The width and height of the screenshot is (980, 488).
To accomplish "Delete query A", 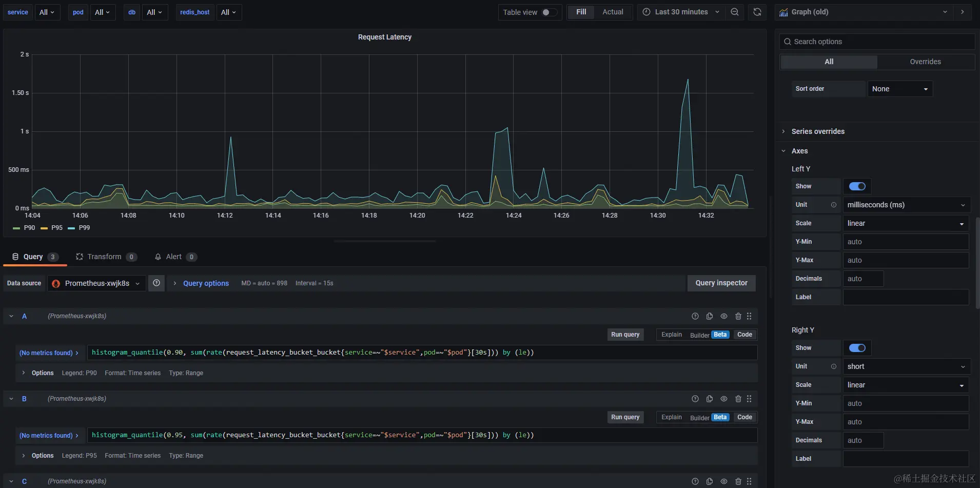I will (738, 316).
